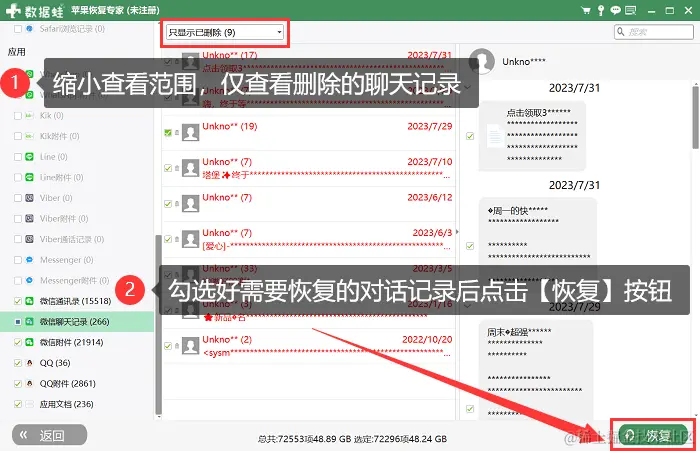Click trash icon beside Unkno** (19) row
Viewport: 700px width, 451px height.
tap(177, 133)
